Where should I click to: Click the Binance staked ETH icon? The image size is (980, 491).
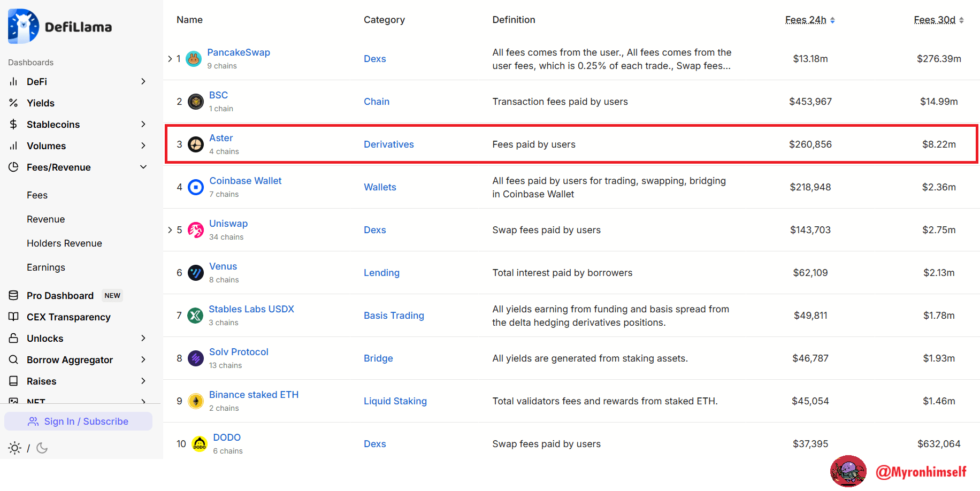tap(196, 401)
